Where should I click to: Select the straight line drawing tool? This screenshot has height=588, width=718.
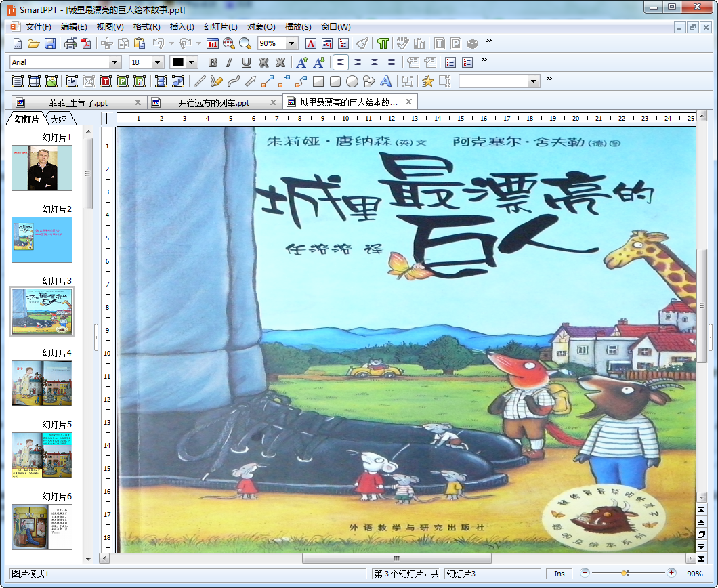[200, 81]
